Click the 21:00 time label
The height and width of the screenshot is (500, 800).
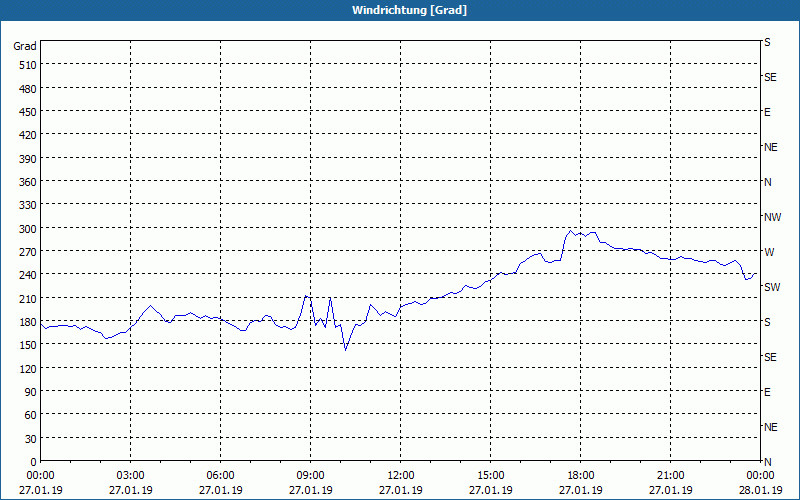[x=670, y=476]
